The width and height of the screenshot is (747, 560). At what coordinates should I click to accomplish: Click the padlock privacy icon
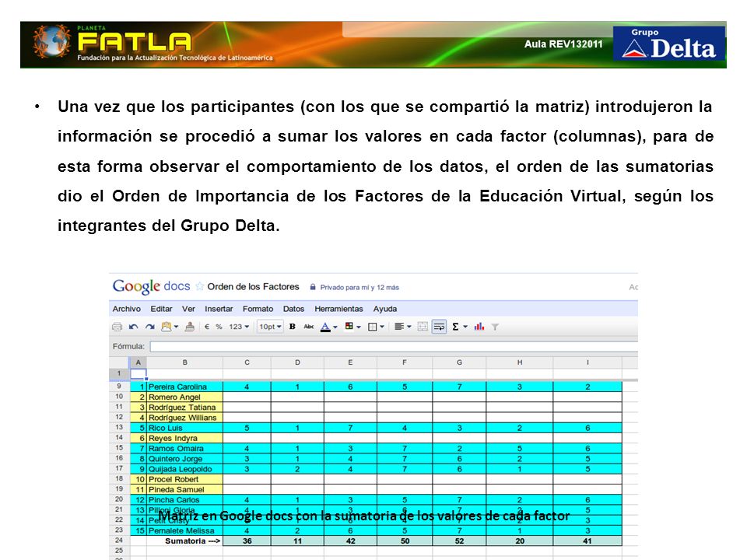pos(313,287)
